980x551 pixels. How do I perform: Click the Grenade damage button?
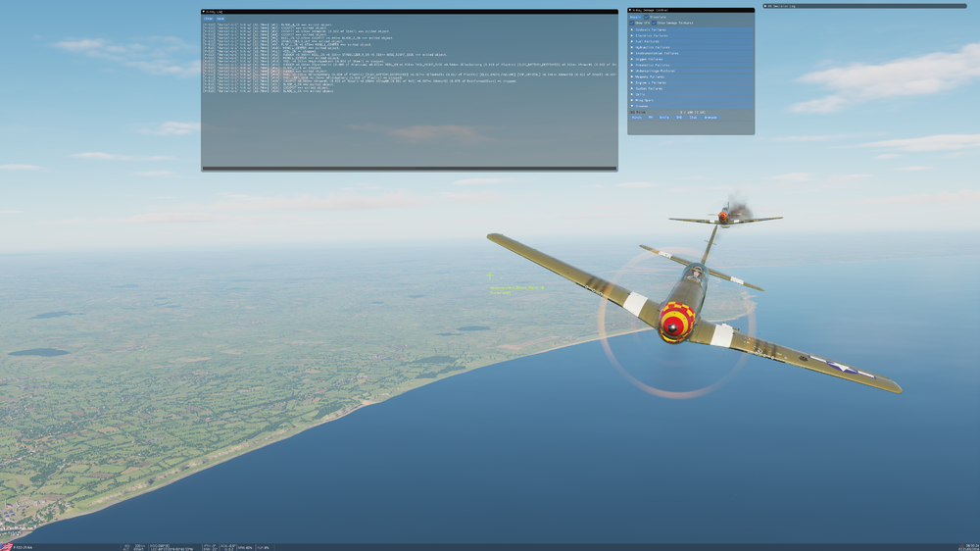[x=710, y=118]
